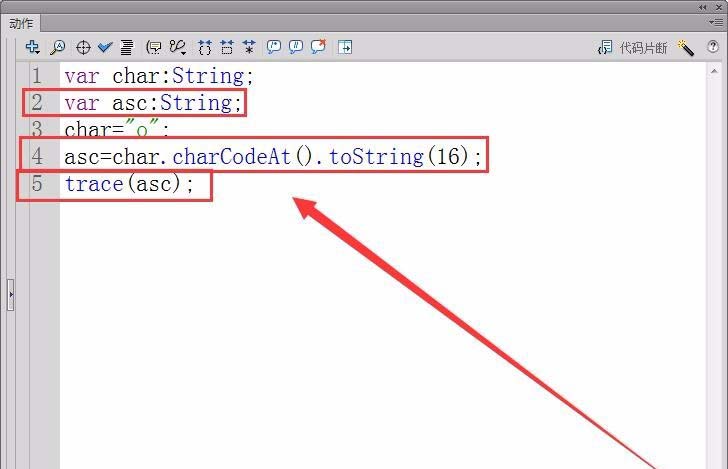Select the 动作 panel tab

point(21,23)
